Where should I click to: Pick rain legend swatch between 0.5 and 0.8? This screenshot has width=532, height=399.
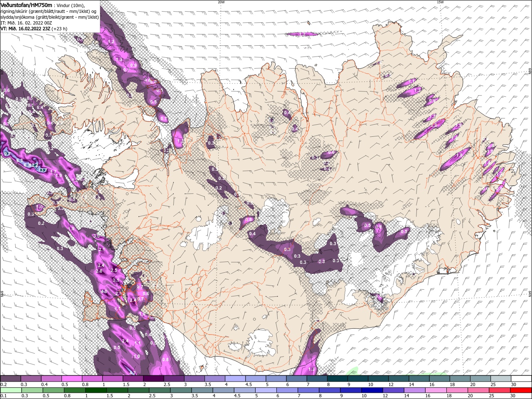(53, 390)
